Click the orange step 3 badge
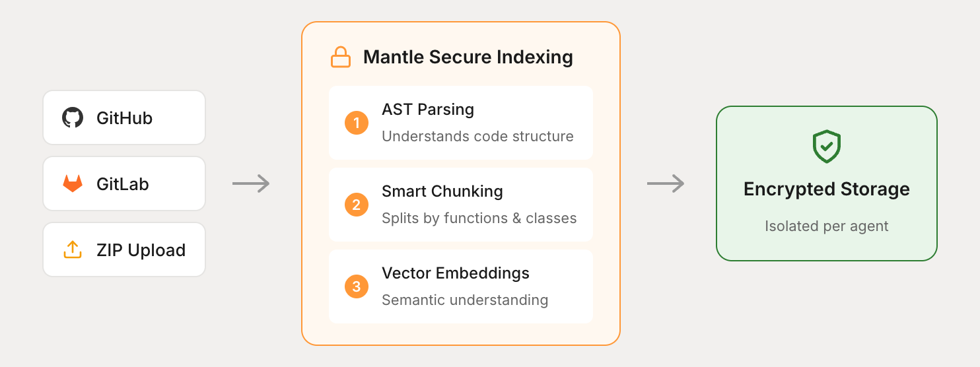This screenshot has height=367, width=980. pos(357,286)
